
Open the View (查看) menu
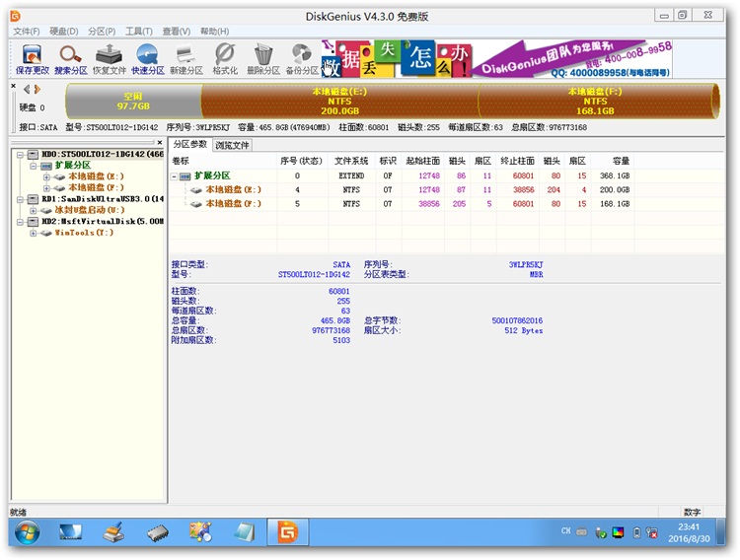point(177,32)
